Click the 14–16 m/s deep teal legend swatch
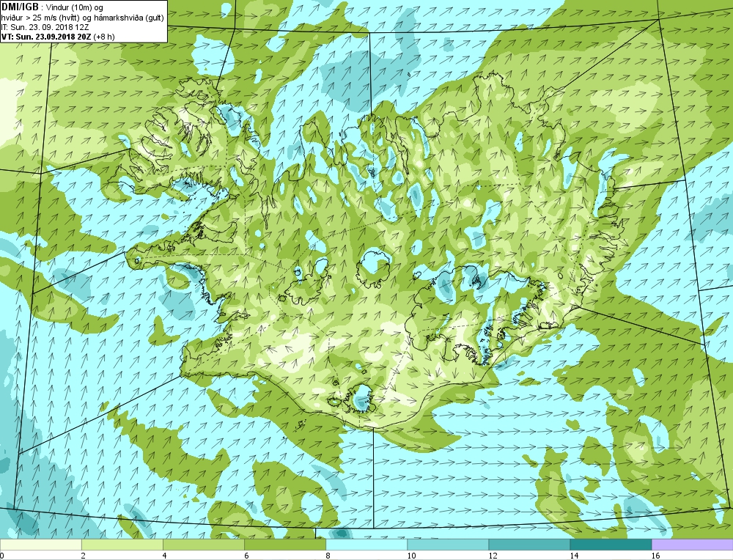733x560 pixels. point(611,545)
